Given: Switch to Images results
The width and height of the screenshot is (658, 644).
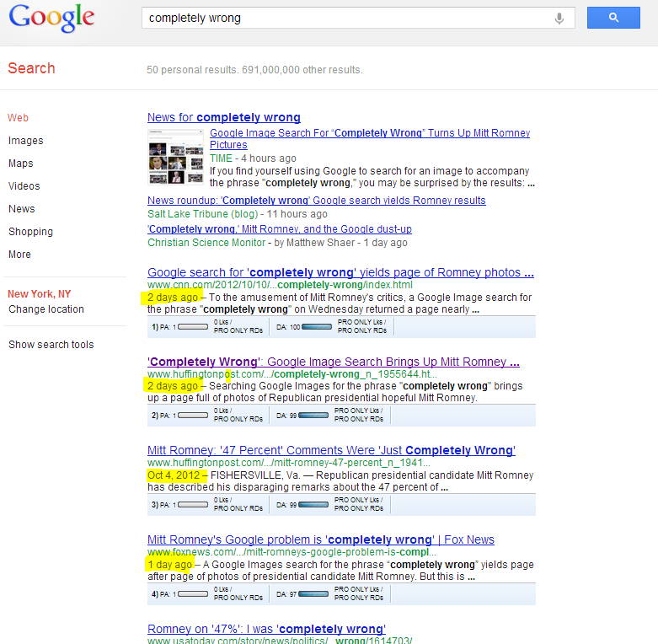Looking at the screenshot, I should (25, 141).
